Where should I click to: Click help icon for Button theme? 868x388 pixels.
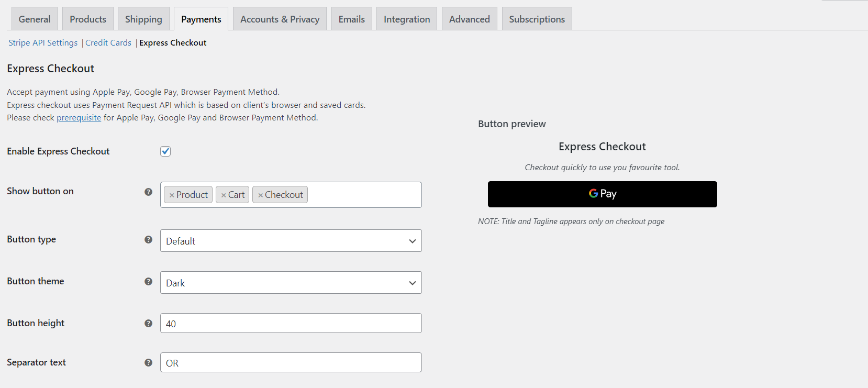(148, 281)
